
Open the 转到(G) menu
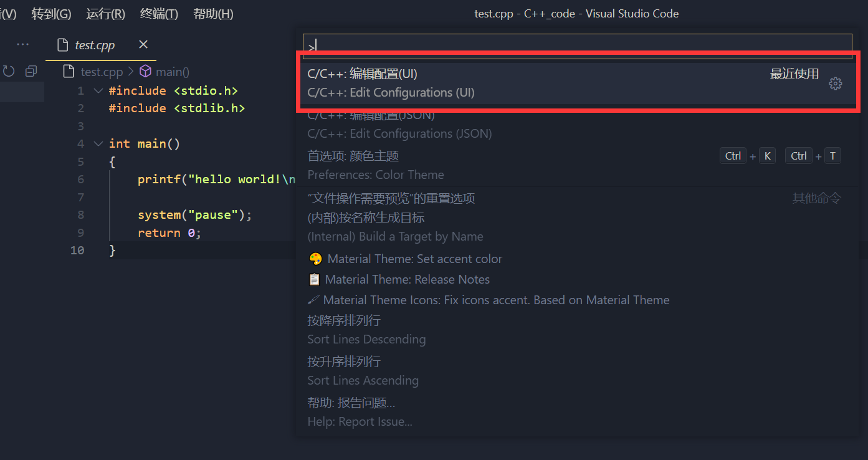pyautogui.click(x=51, y=14)
